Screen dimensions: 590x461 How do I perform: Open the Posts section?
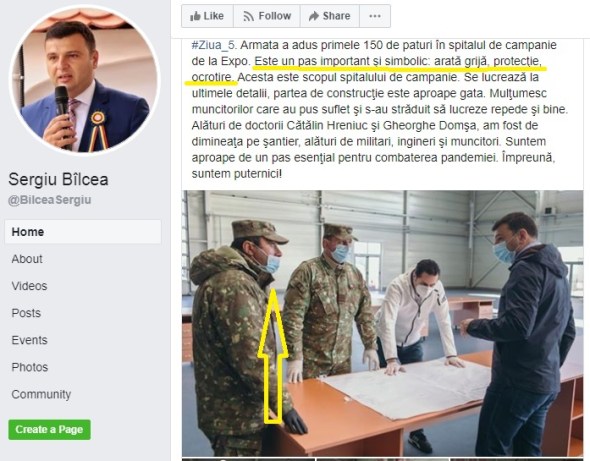(x=26, y=313)
